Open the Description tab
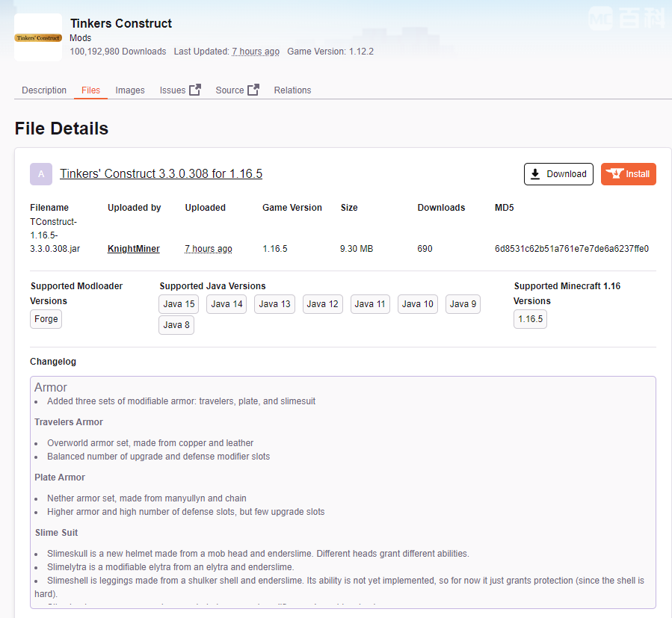 click(x=44, y=90)
